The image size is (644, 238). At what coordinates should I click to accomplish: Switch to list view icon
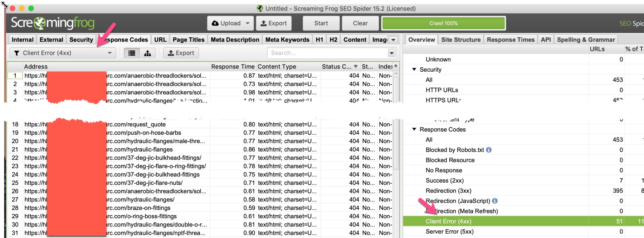pyautogui.click(x=132, y=53)
